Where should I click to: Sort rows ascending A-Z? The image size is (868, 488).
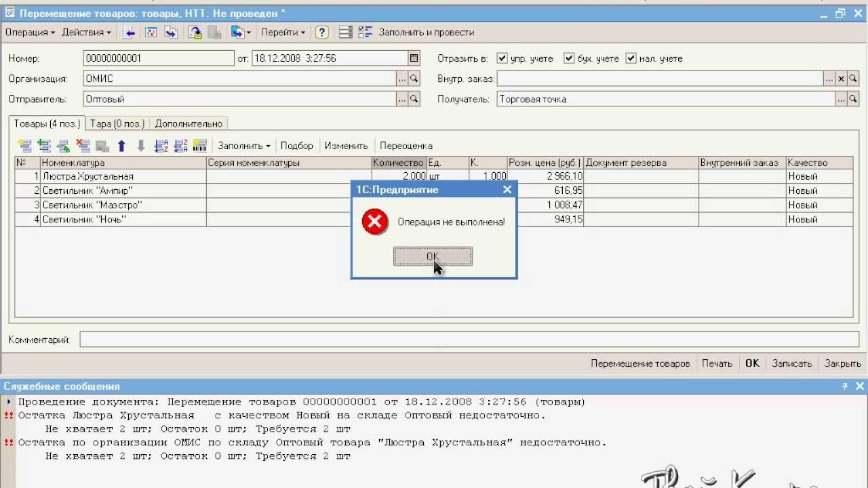pos(161,146)
